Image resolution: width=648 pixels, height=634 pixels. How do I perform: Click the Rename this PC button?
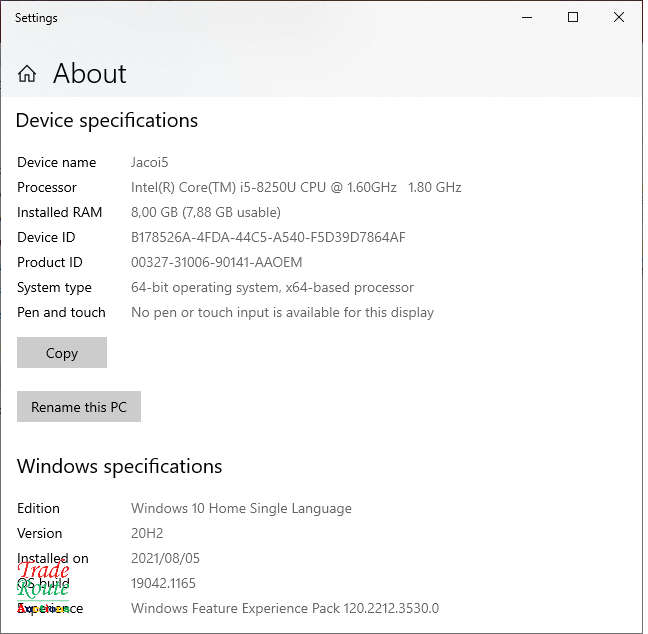pos(79,407)
